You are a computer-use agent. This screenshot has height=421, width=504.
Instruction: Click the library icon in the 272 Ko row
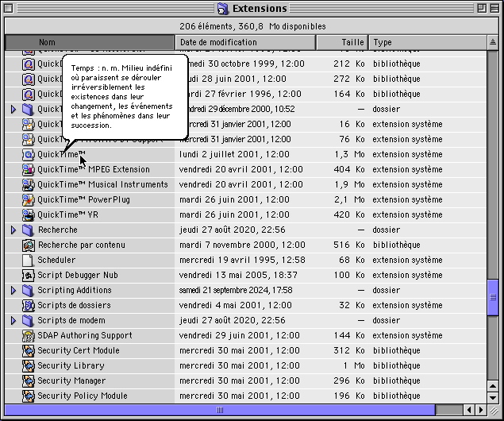click(29, 79)
